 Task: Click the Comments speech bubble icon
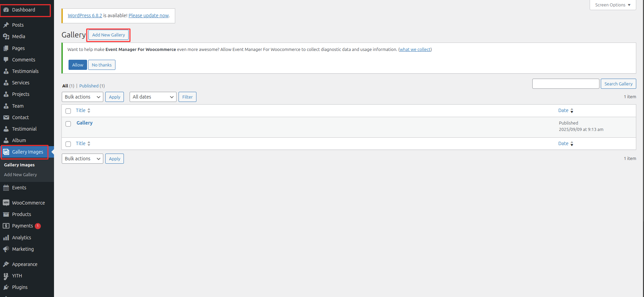(x=6, y=60)
